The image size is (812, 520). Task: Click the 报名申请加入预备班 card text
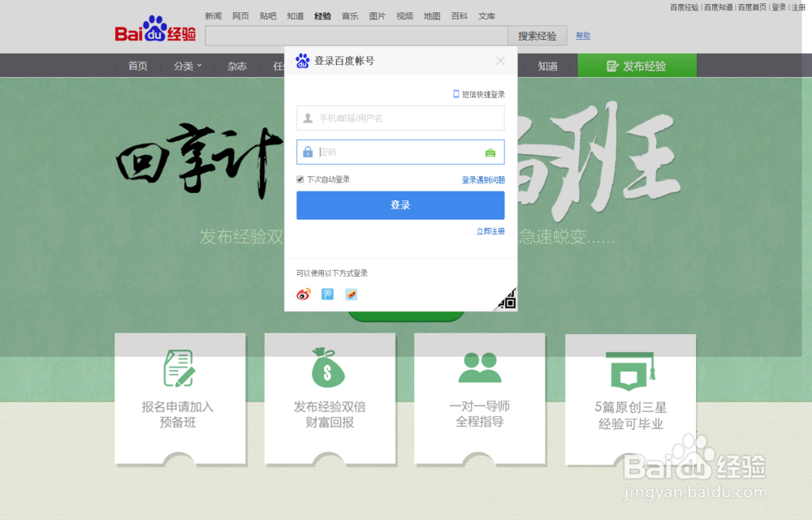coord(178,415)
